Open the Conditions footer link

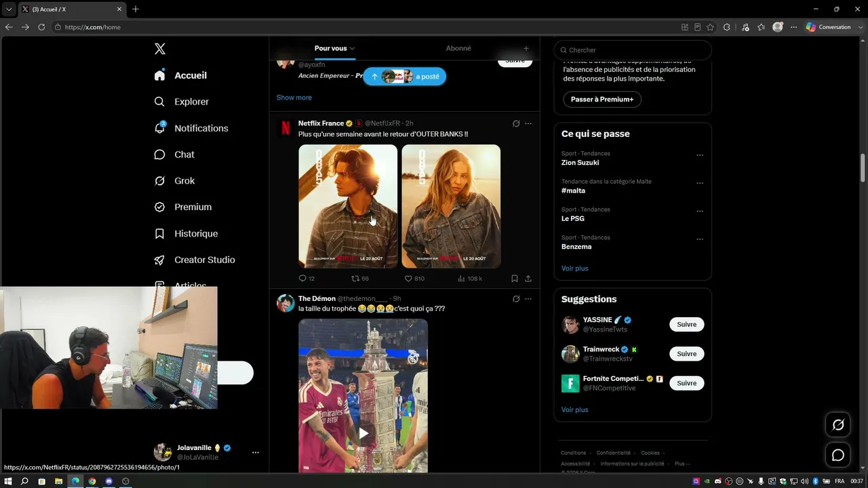click(x=574, y=453)
